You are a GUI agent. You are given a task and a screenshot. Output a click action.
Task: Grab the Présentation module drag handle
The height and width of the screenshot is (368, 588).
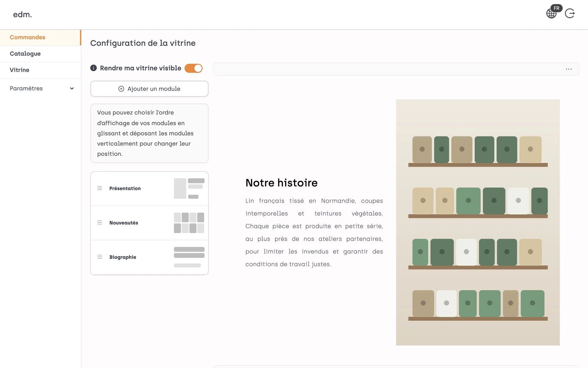[100, 188]
